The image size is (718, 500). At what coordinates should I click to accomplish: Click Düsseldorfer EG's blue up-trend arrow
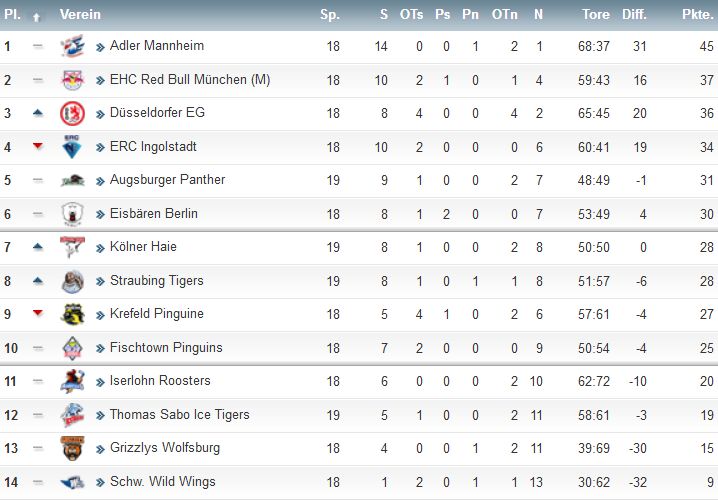(38, 113)
